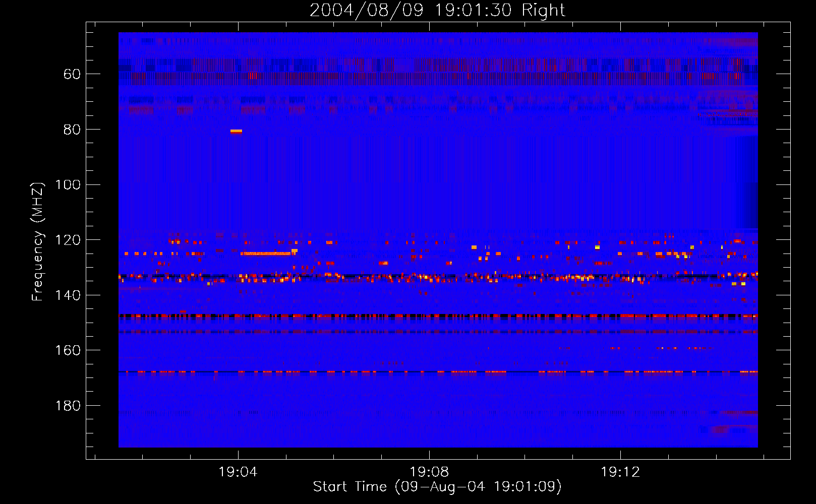816x504 pixels.
Task: Click the 60 frequency tick label
Action: tap(72, 74)
